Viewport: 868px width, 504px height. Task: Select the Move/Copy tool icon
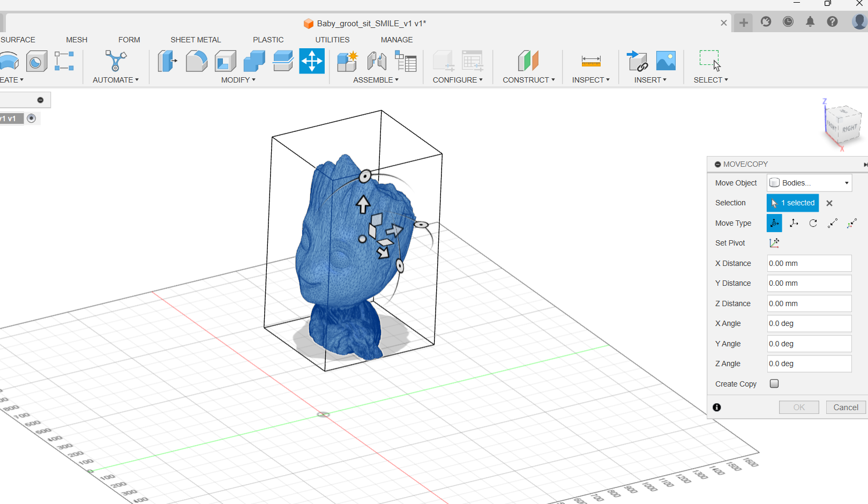click(x=312, y=61)
